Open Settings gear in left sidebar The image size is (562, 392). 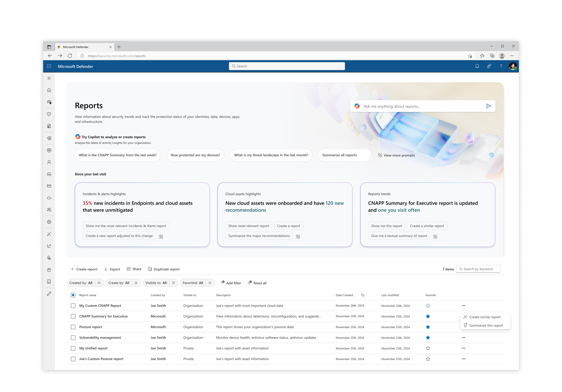point(49,222)
